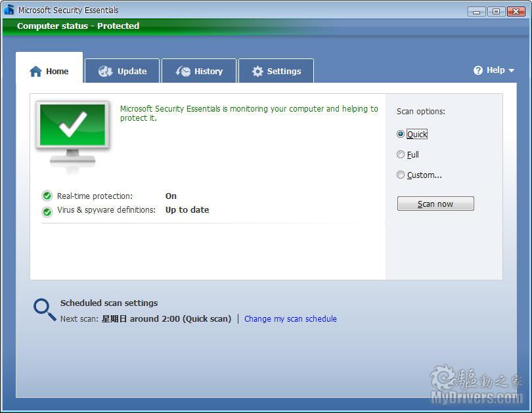
Task: Click the 'Up to date' definitions status
Action: [187, 210]
